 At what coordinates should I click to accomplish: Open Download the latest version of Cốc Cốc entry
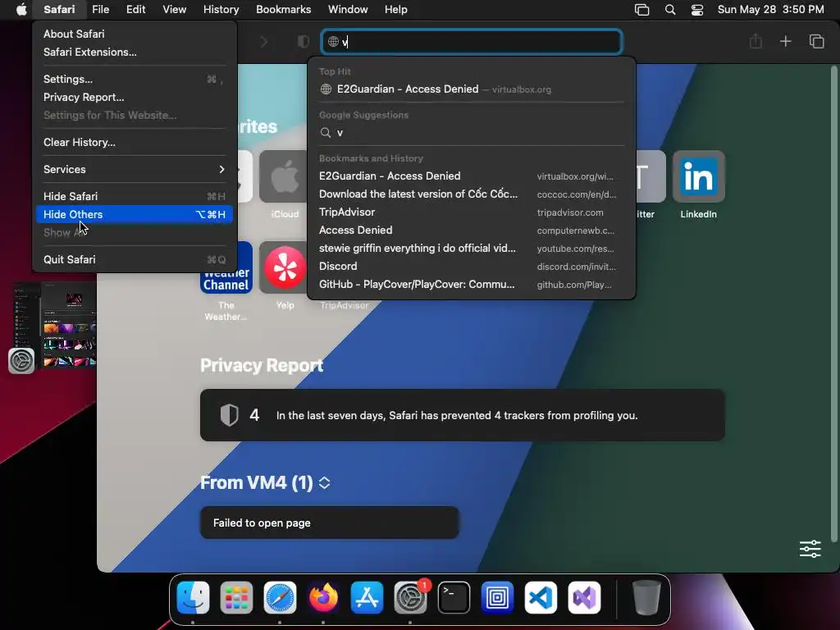point(472,194)
